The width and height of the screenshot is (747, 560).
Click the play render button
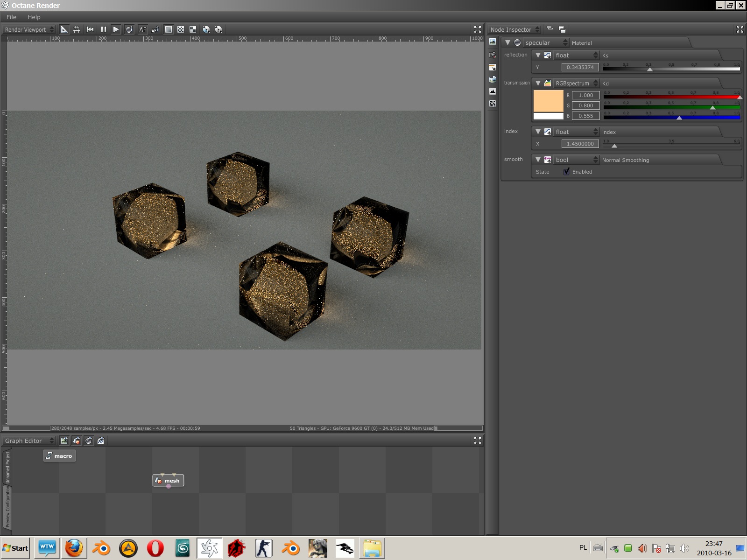(116, 29)
